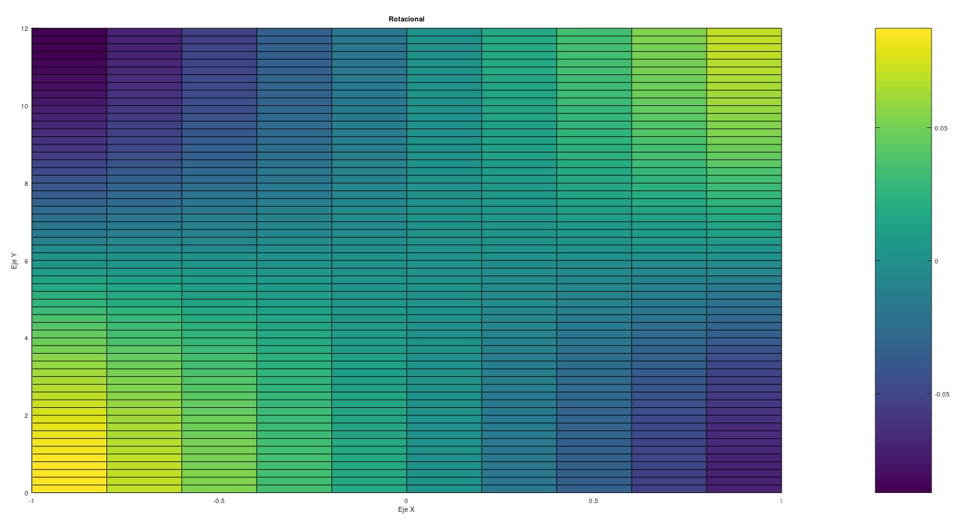This screenshot has width=980, height=527.
Task: Click the colorbar tick label -0.05
Action: click(x=941, y=395)
